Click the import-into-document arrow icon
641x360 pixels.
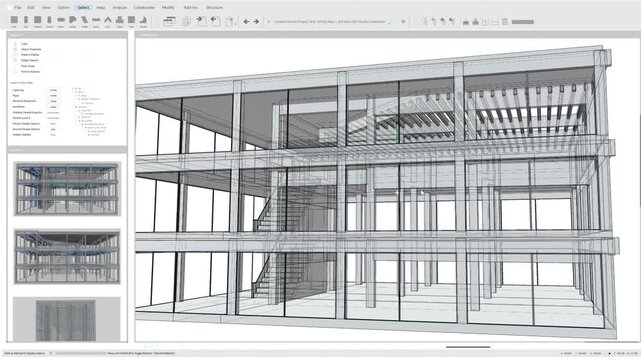point(201,21)
